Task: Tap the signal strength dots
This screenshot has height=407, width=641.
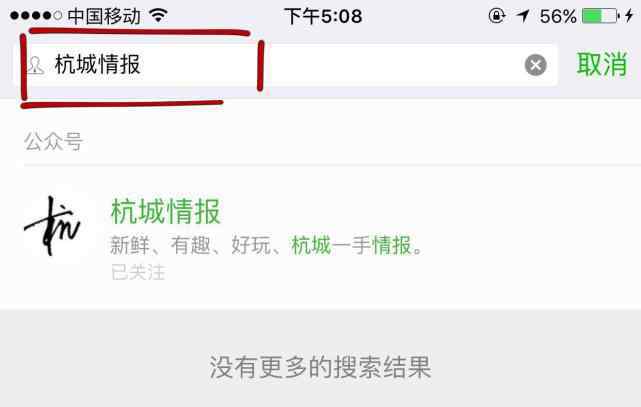Action: (x=36, y=16)
